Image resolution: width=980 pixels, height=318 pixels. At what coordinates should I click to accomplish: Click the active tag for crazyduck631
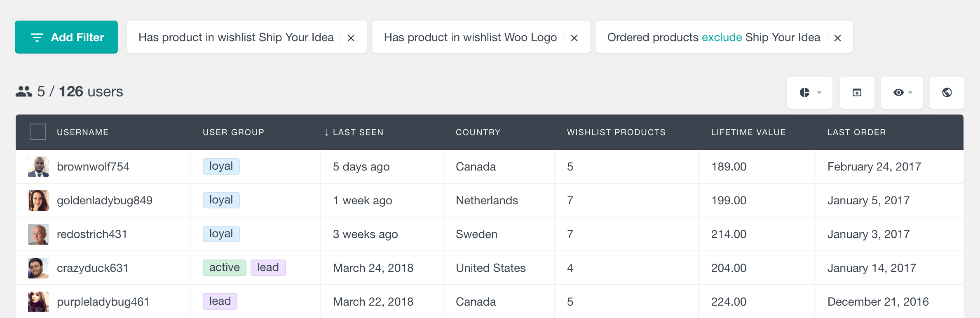point(225,268)
